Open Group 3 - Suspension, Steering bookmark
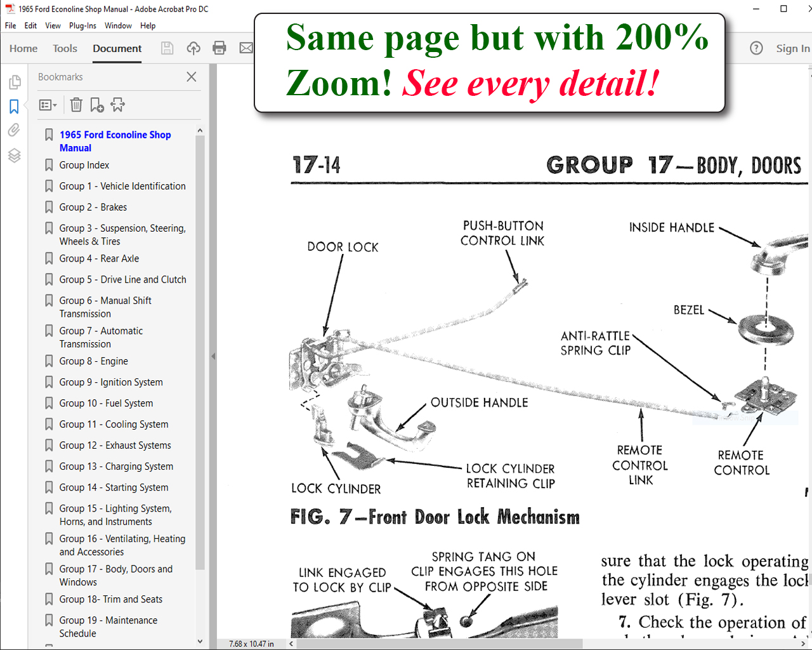Screen dimensions: 812x650 (122, 234)
